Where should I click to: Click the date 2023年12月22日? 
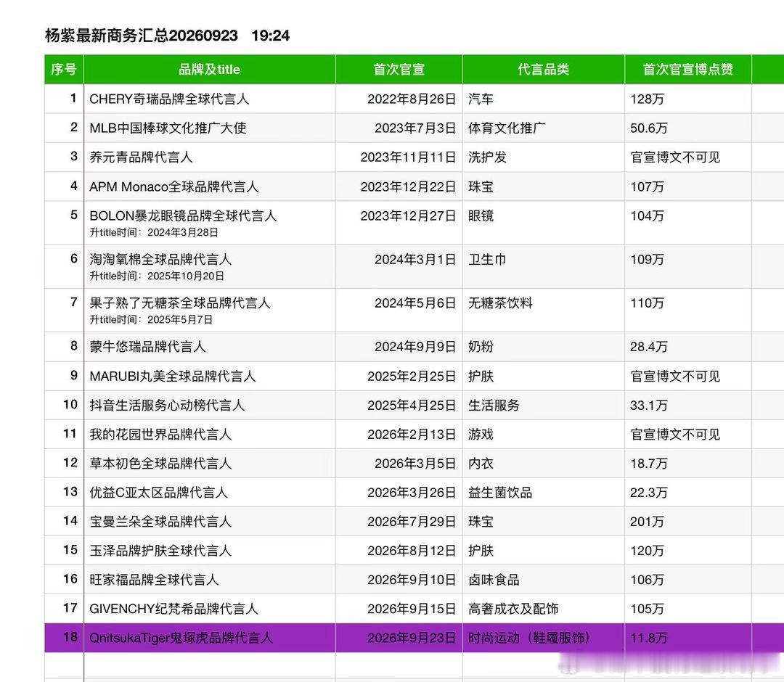click(408, 186)
